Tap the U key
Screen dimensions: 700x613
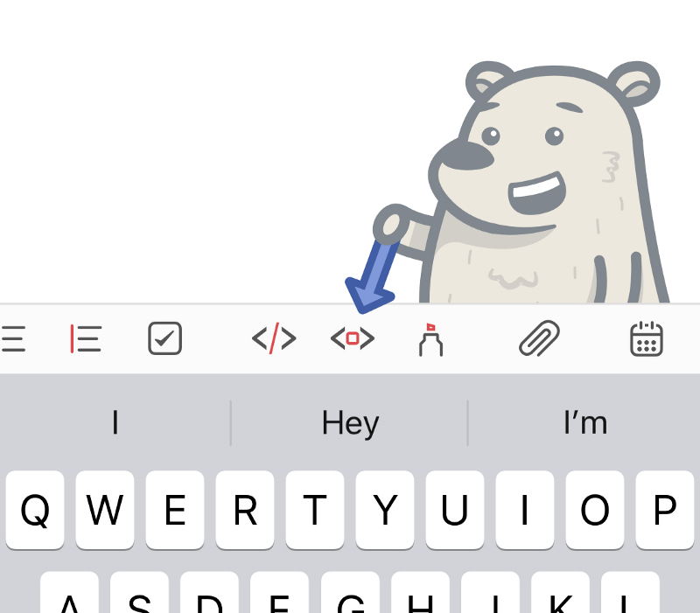[x=455, y=510]
